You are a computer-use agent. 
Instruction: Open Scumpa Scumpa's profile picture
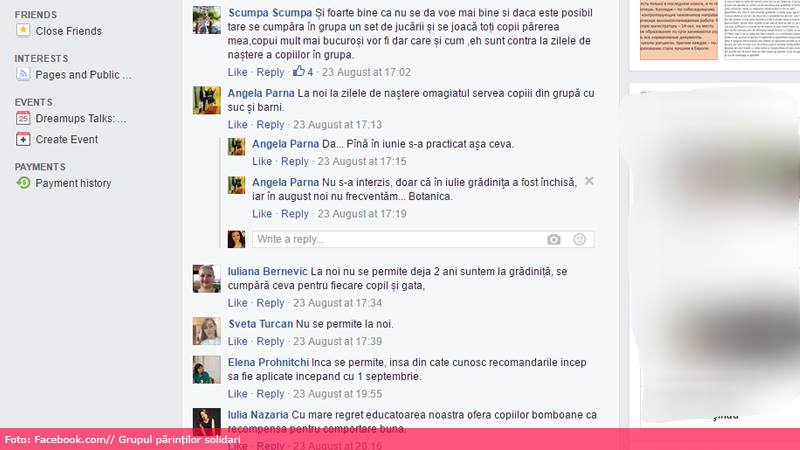coord(207,20)
